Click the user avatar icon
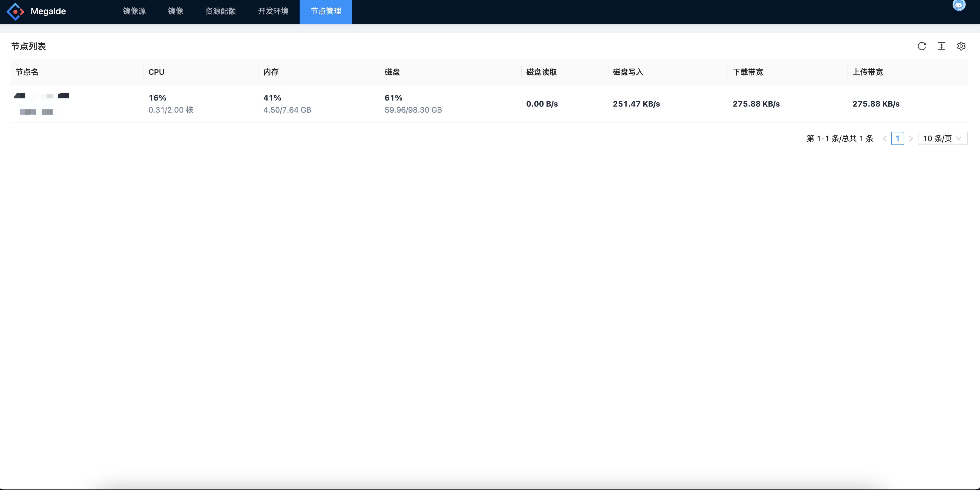The image size is (980, 490). pos(959,5)
